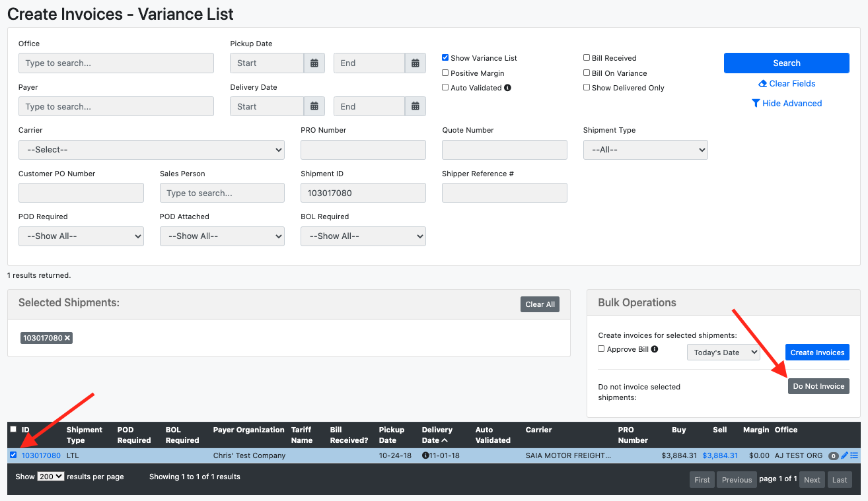Open the list details icon on the shipment row

click(x=855, y=455)
